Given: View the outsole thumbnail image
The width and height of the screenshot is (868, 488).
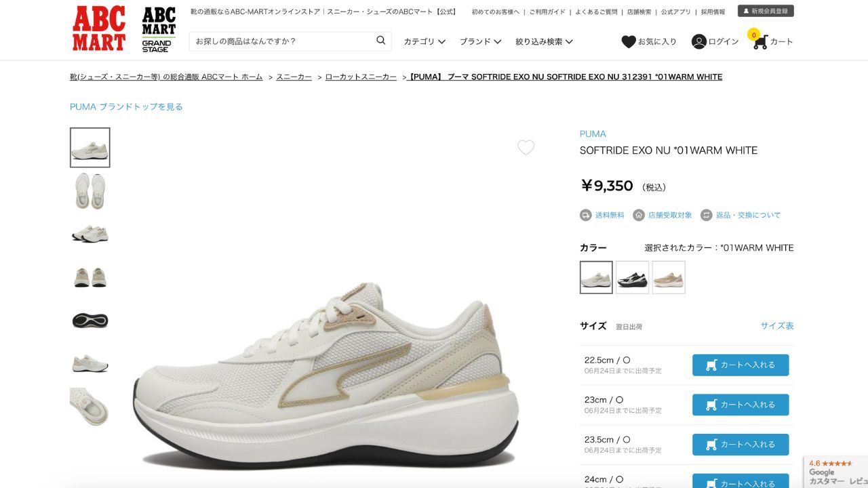Looking at the screenshot, I should pos(90,321).
